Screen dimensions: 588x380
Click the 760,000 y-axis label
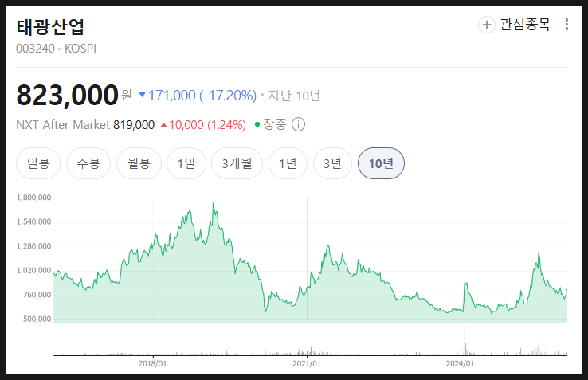(x=37, y=295)
